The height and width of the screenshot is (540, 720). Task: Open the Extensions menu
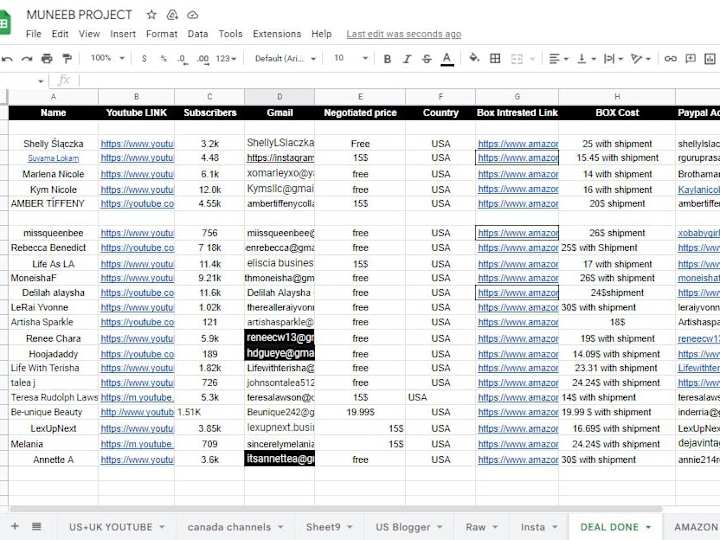[277, 34]
